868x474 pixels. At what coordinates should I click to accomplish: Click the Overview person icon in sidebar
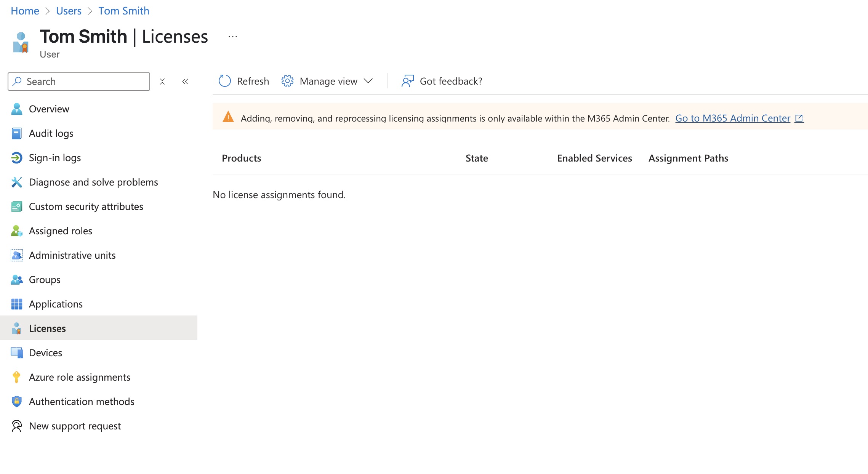[x=17, y=109]
